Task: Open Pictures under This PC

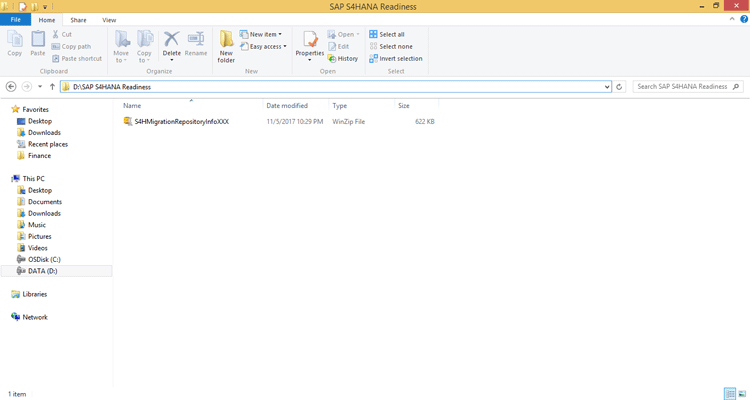Action: (x=34, y=236)
